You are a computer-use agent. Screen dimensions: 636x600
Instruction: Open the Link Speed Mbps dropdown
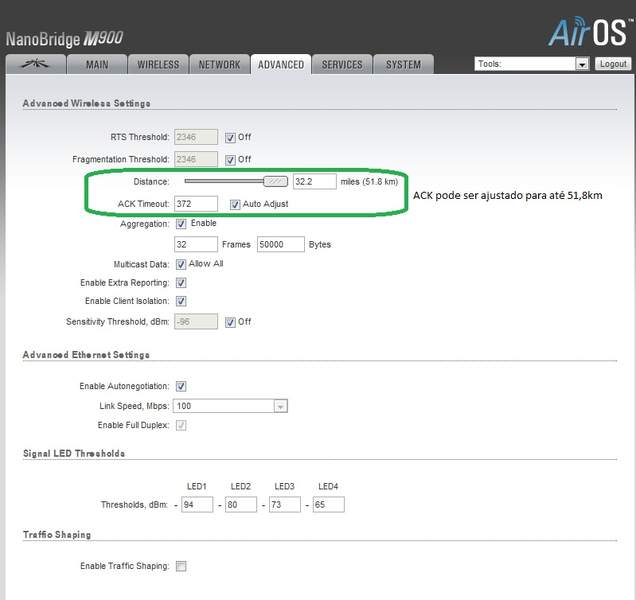coord(230,406)
